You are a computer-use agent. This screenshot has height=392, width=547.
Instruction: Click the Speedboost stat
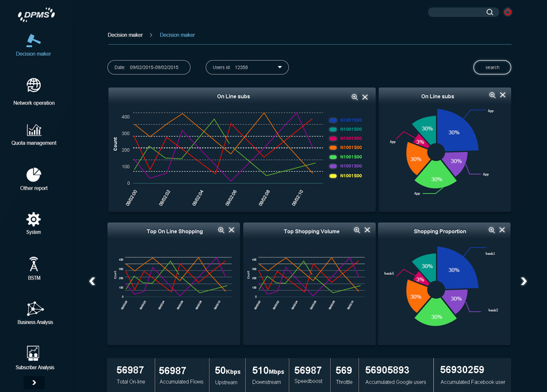(x=308, y=375)
